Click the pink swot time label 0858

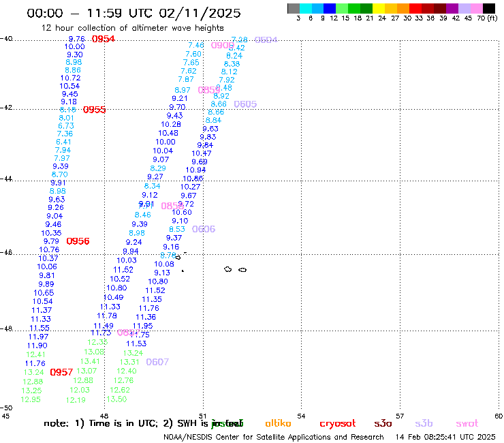pyautogui.click(x=172, y=206)
